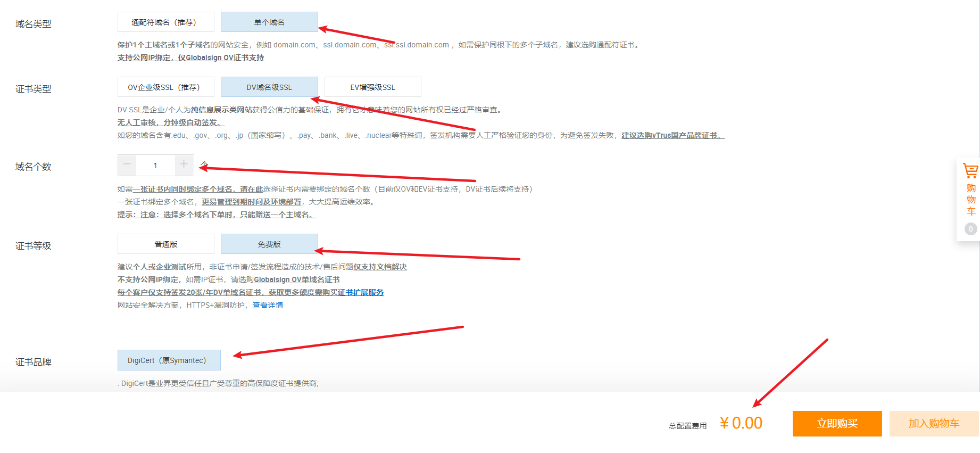980x453 pixels.
Task: Decrease domain count with minus button
Action: [127, 165]
